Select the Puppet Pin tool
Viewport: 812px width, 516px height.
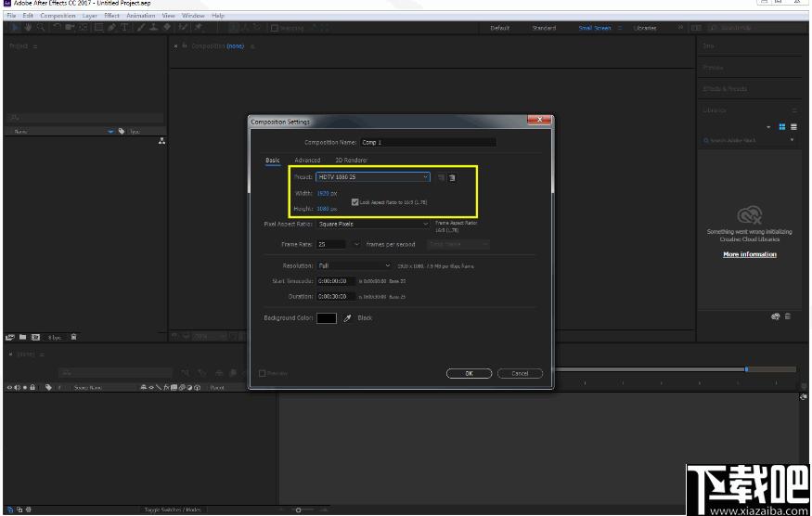(x=199, y=28)
